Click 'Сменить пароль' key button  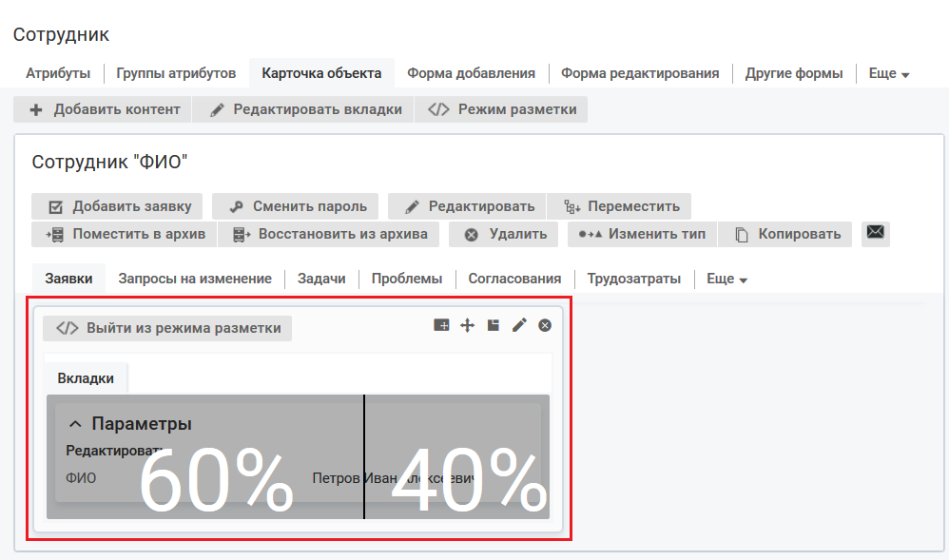(x=296, y=206)
